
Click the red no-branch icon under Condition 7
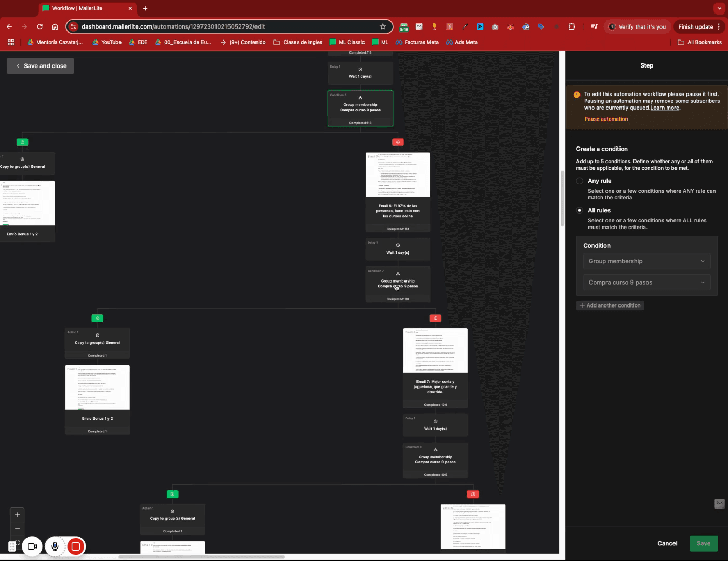(435, 318)
